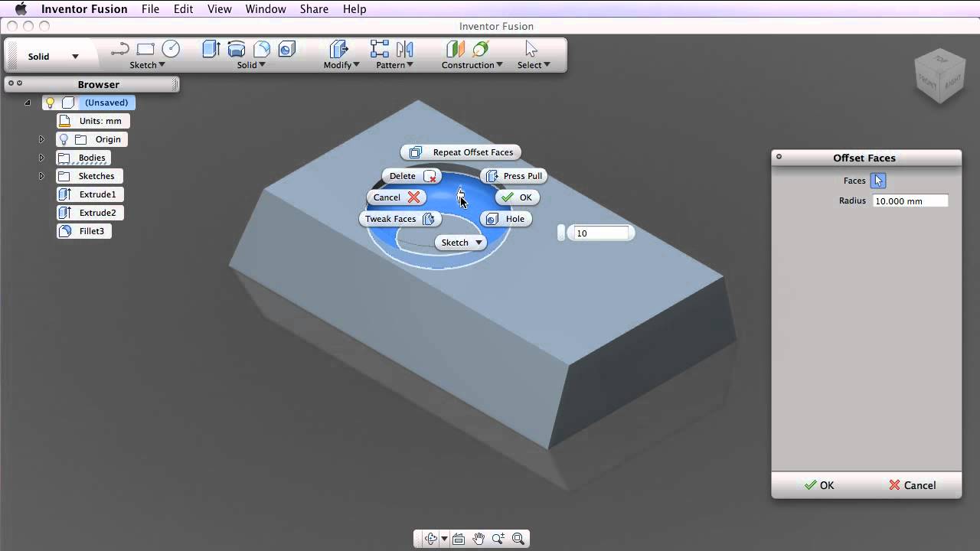The image size is (980, 551).
Task: Toggle the (Unsaved) document lightbulb visibility
Action: tap(51, 103)
